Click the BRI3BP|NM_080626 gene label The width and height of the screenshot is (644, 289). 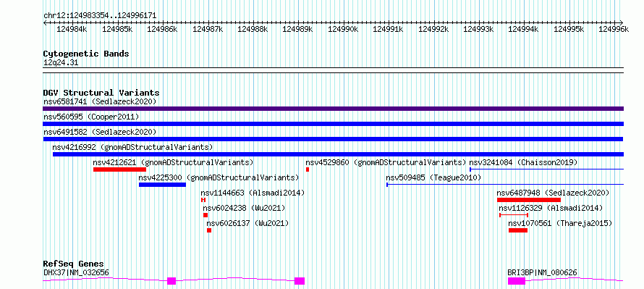click(x=542, y=272)
